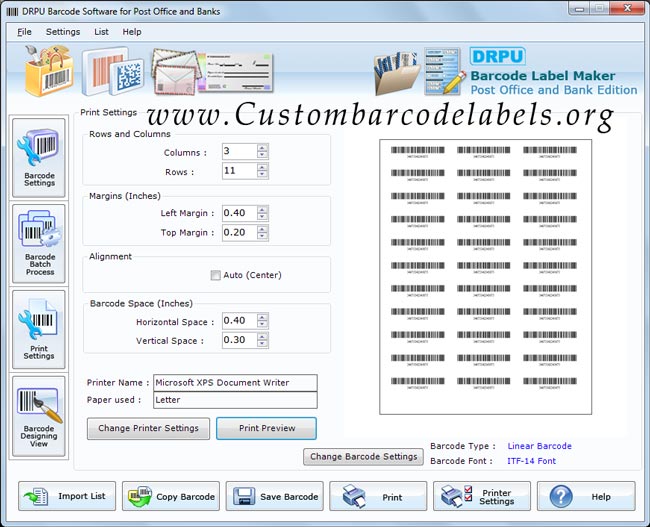The height and width of the screenshot is (527, 650).
Task: Click Change Printer Settings button
Action: (x=148, y=428)
